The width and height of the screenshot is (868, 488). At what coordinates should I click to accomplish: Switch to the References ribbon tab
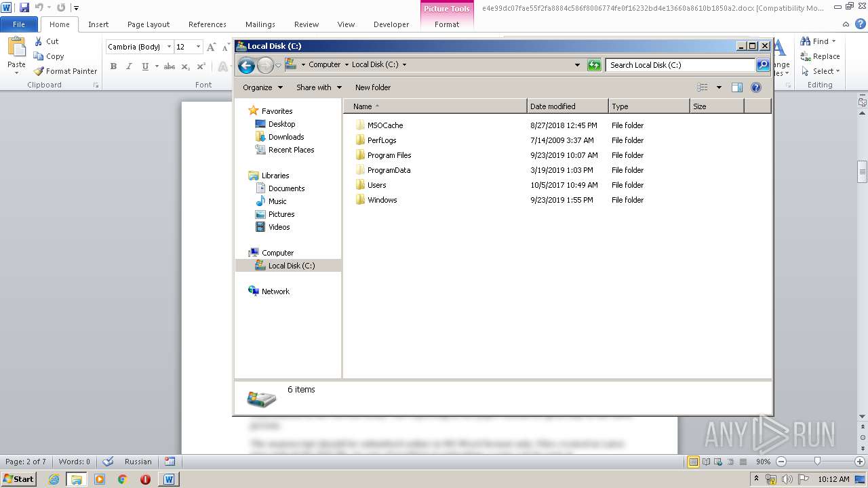pyautogui.click(x=208, y=24)
